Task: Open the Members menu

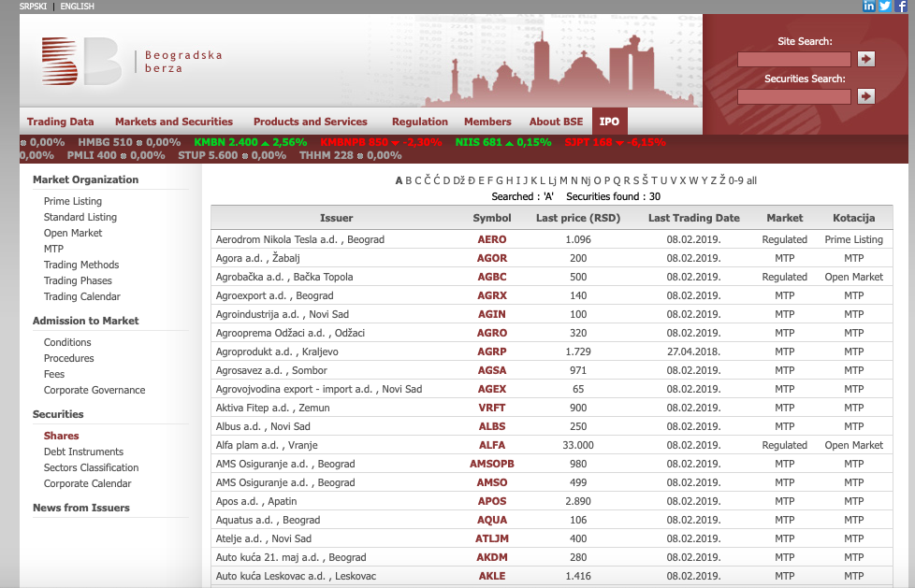Action: [x=487, y=122]
